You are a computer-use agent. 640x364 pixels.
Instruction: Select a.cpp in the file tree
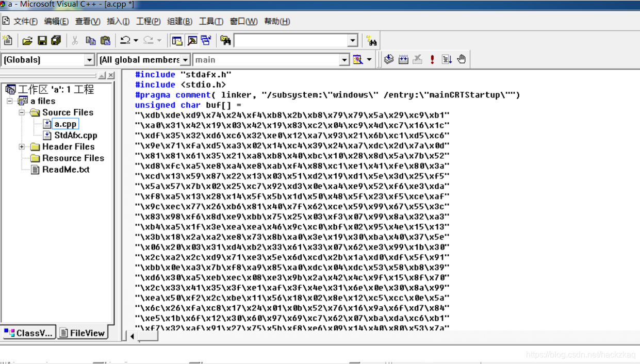click(65, 124)
